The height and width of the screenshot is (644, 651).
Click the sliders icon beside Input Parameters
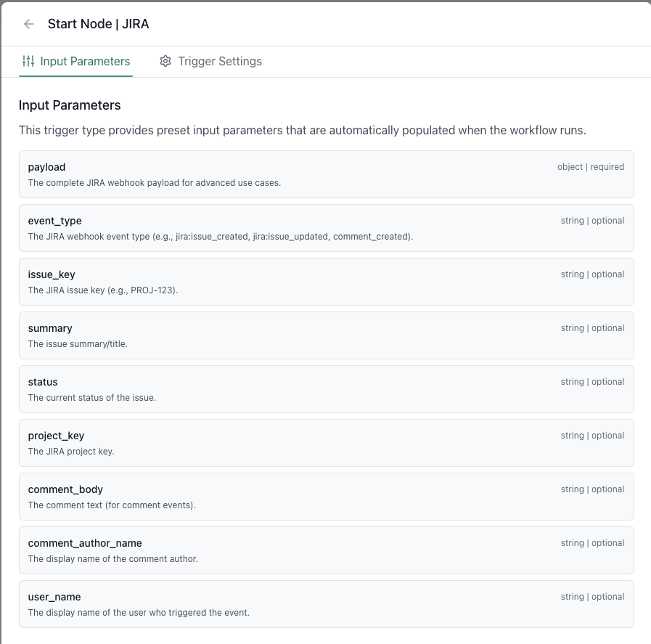[28, 61]
